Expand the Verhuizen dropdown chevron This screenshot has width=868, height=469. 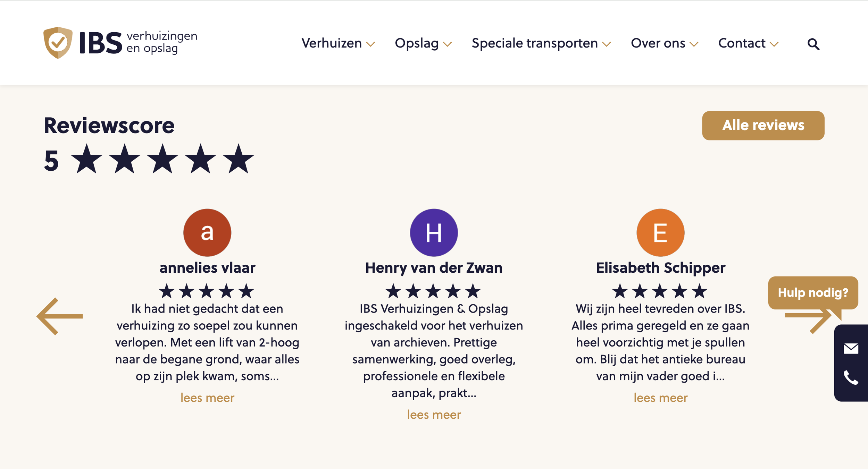[371, 44]
